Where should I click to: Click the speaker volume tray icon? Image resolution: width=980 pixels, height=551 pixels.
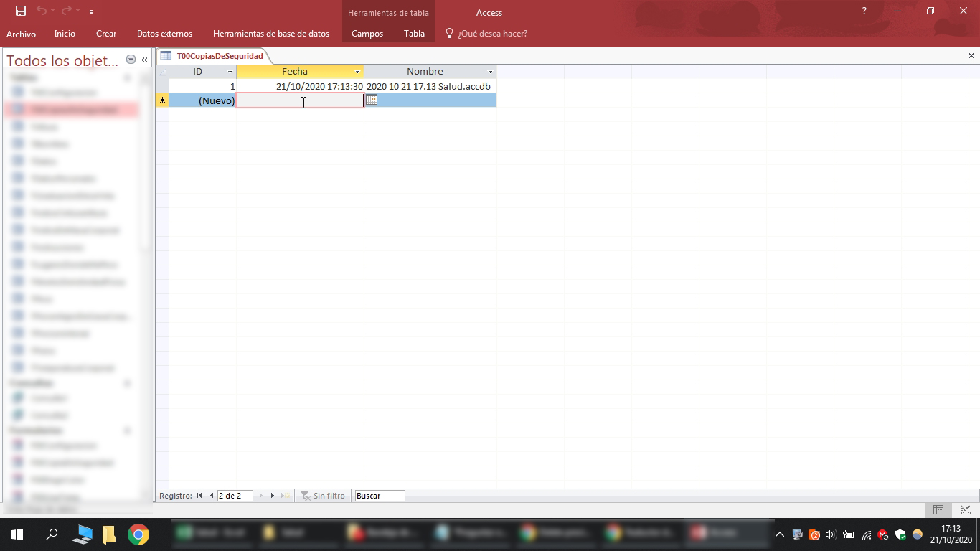point(831,534)
